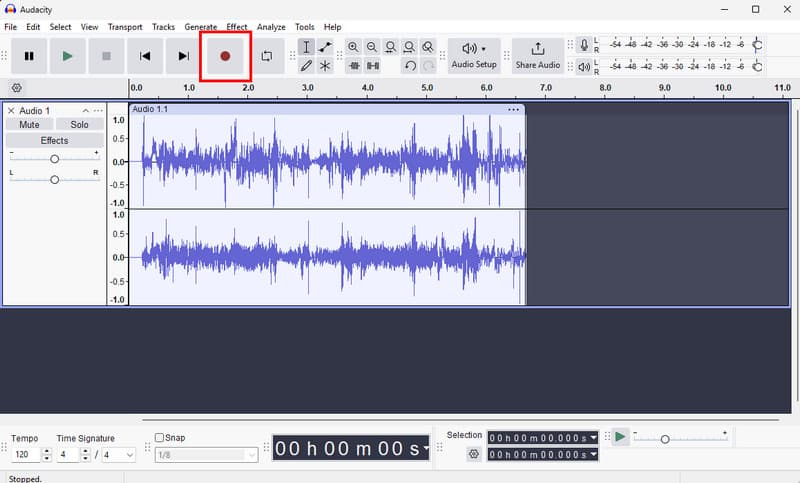
Task: Select the Multi-tool (asterisk)
Action: coord(325,66)
